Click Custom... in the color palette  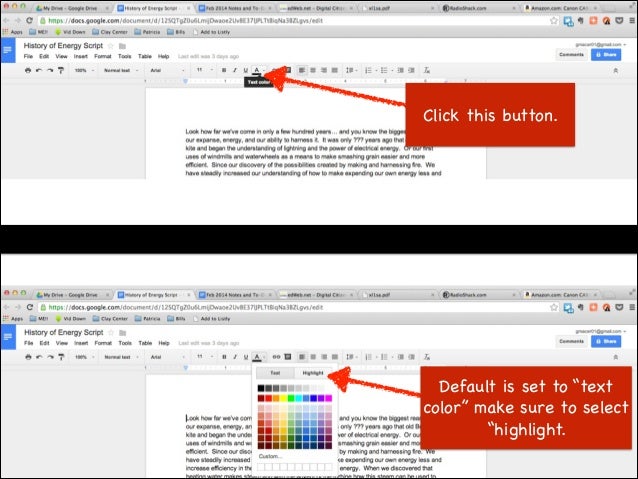click(x=270, y=456)
